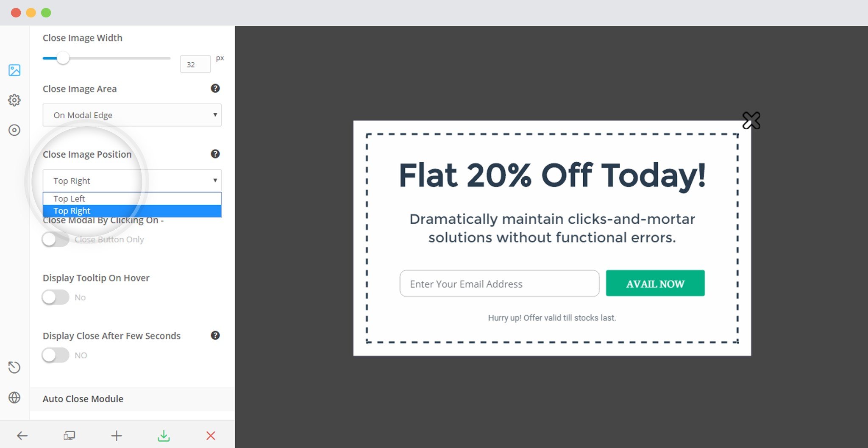Click the red X in bottom bar
This screenshot has width=868, height=448.
click(x=211, y=435)
